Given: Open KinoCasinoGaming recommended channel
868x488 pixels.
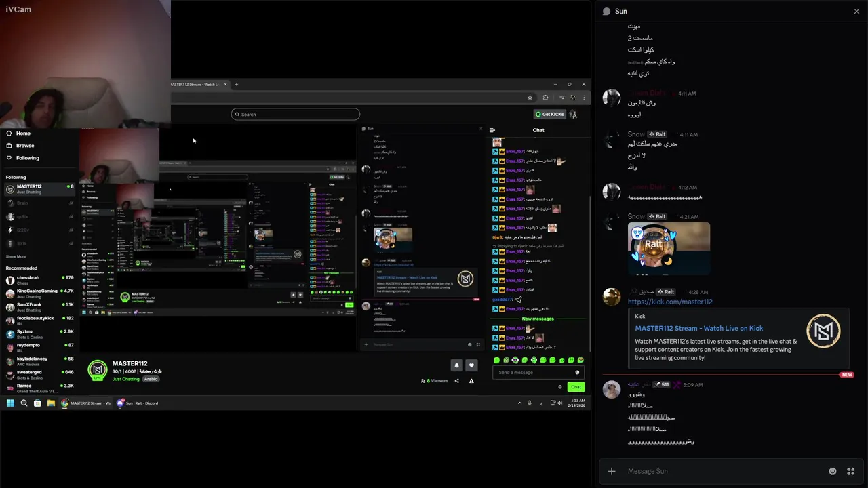Looking at the screenshot, I should click(39, 293).
